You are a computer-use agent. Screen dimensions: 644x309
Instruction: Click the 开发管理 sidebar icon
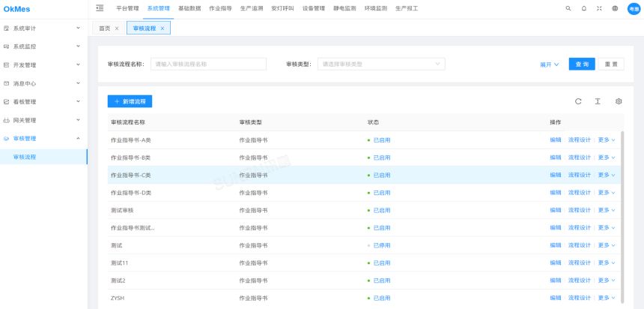tap(6, 65)
